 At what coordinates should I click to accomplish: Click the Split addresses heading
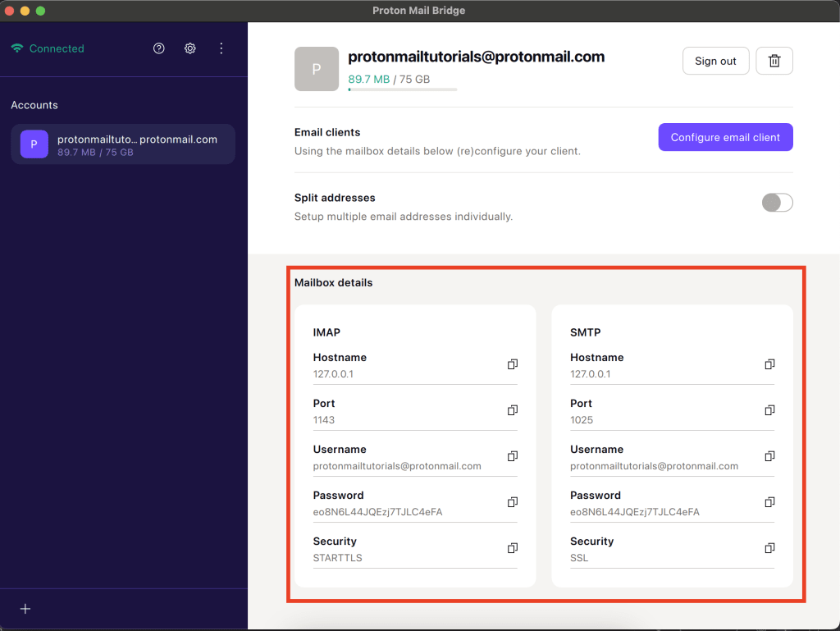[335, 198]
